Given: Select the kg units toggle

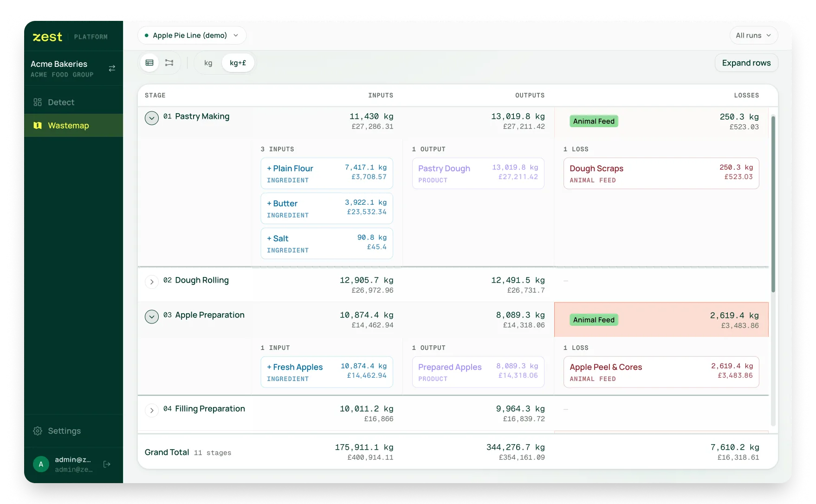Looking at the screenshot, I should 208,63.
